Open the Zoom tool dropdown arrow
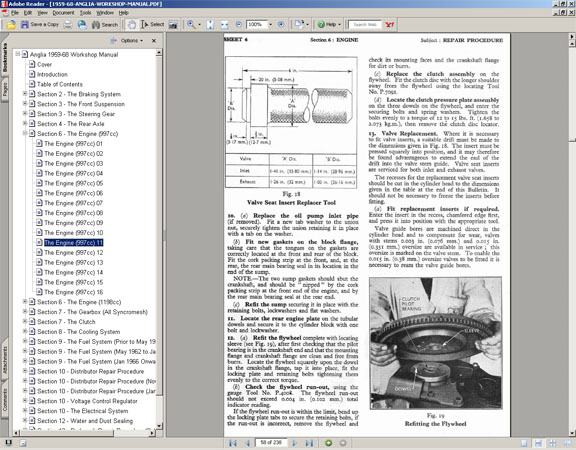The width and height of the screenshot is (576, 450). 199,25
